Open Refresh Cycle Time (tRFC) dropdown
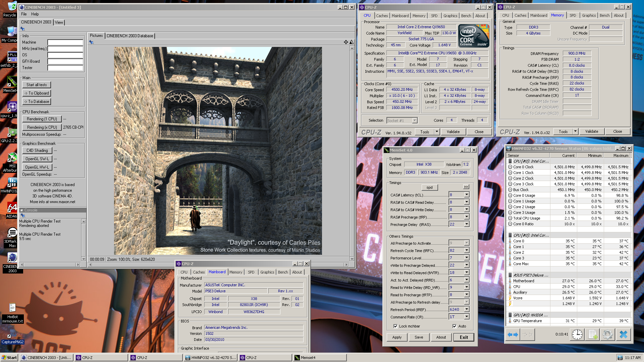The width and height of the screenshot is (644, 362). [x=467, y=250]
